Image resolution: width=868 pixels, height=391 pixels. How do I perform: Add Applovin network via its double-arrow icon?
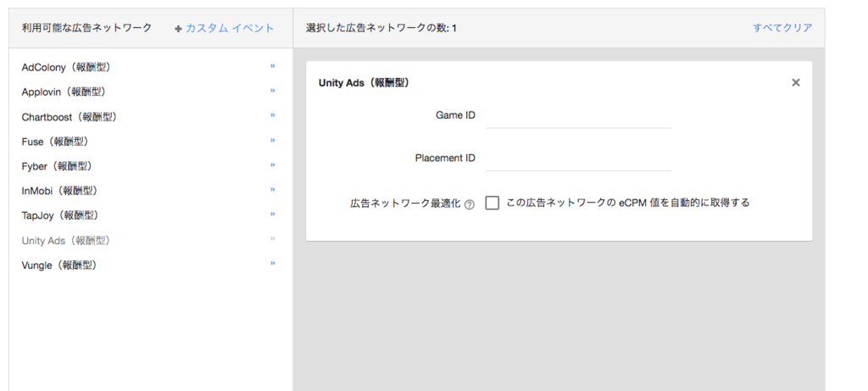[x=272, y=90]
